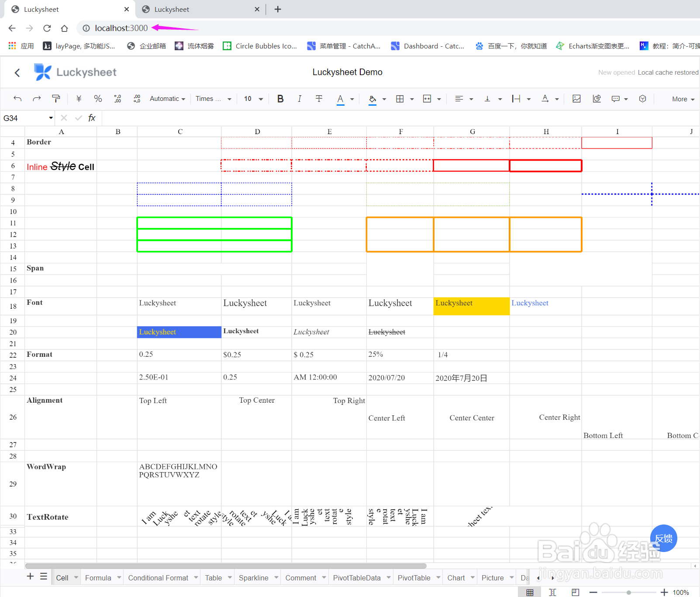The image size is (700, 597).
Task: Apply percentage format icon
Action: (98, 99)
